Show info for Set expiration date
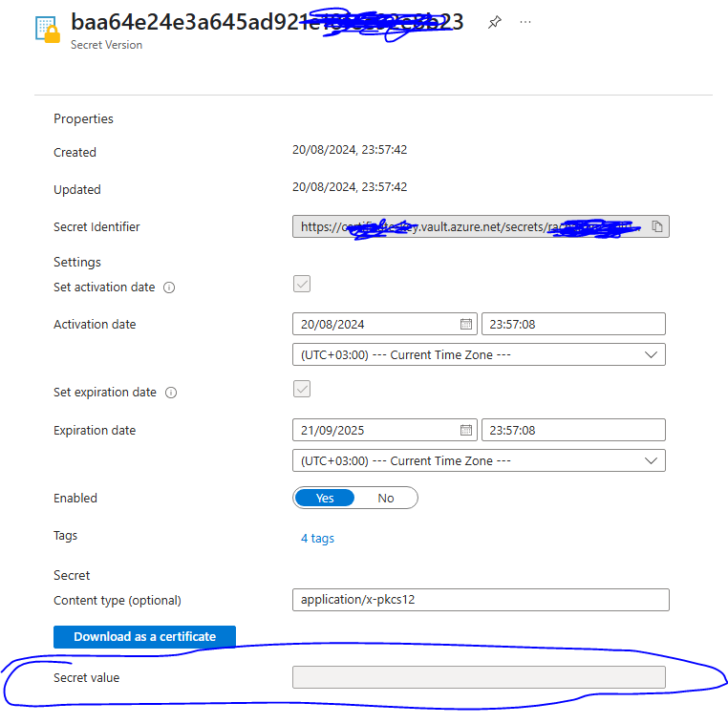The height and width of the screenshot is (724, 728). [x=171, y=393]
